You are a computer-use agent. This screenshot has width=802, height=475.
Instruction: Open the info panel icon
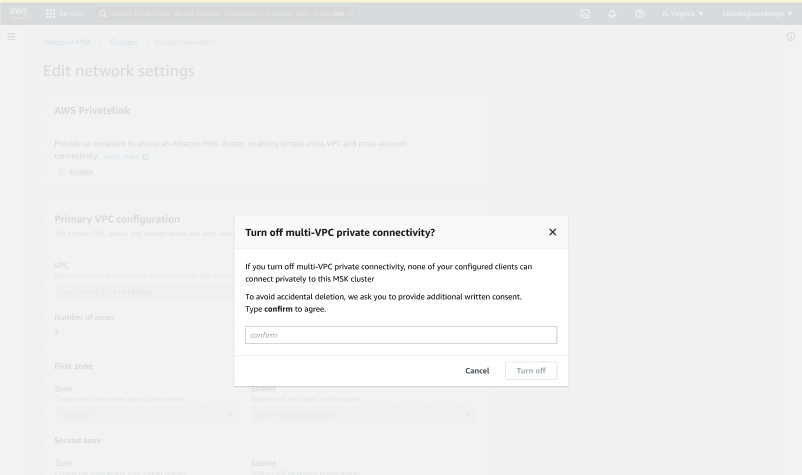pos(791,37)
